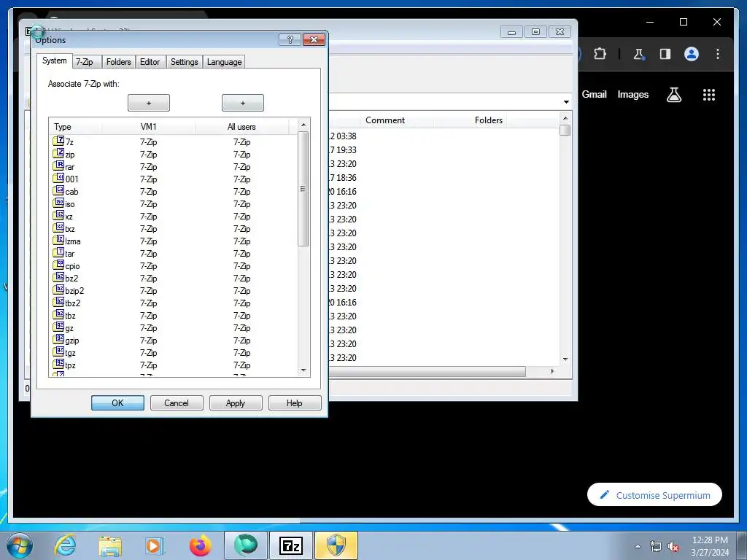Show hidden system tray icons

638,546
